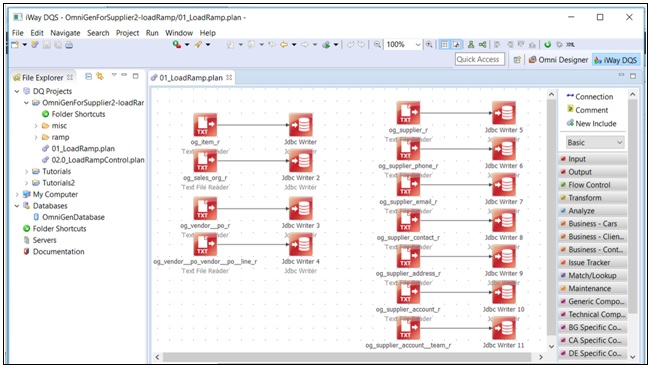
Task: Select the Jdbc Writer node icon
Action: coord(301,125)
